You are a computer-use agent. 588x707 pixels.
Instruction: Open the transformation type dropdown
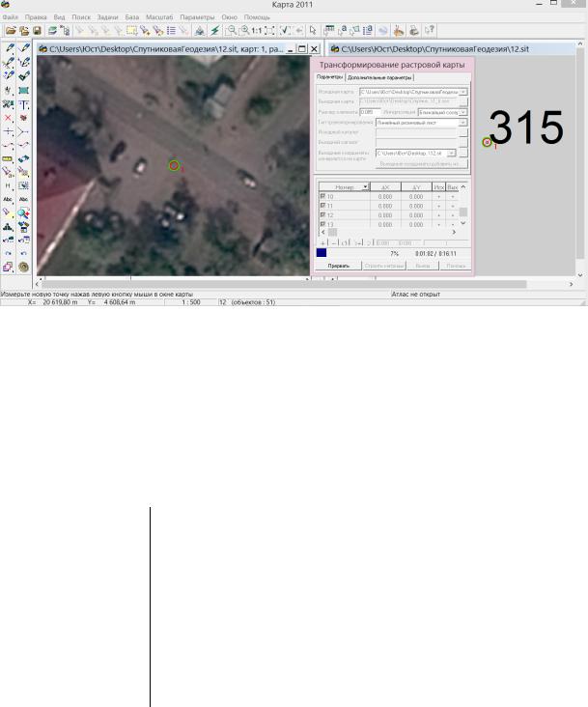(x=462, y=123)
